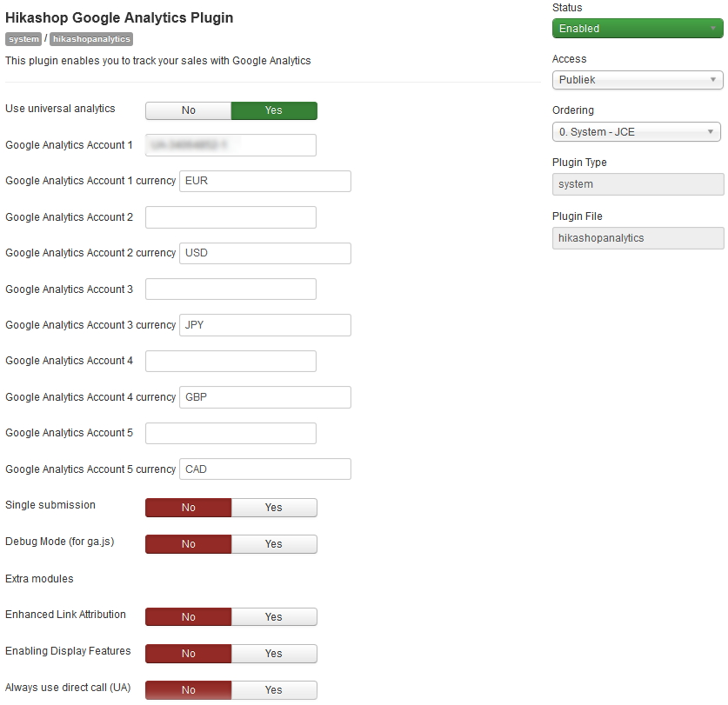728x705 pixels.
Task: Click the 'Always use direct call (UA)' label
Action: point(68,688)
